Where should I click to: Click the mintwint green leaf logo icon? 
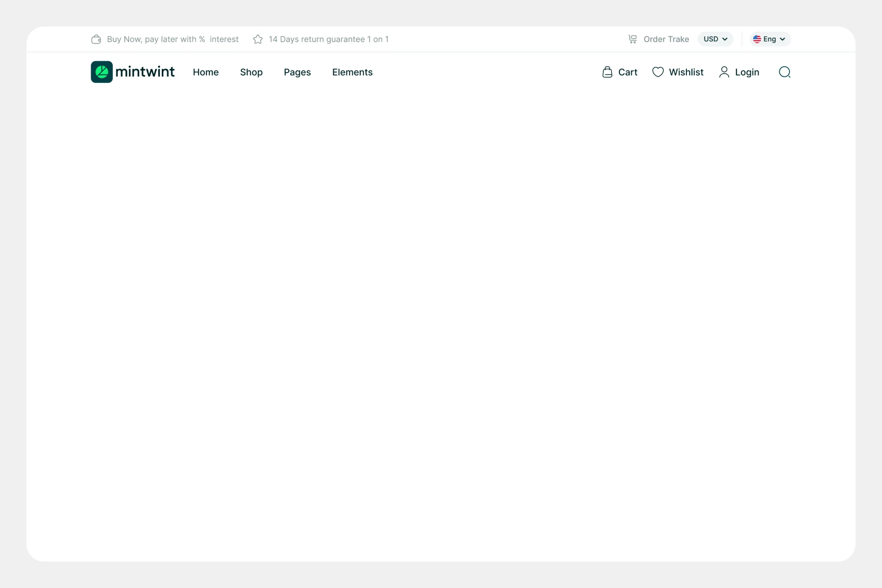click(102, 72)
